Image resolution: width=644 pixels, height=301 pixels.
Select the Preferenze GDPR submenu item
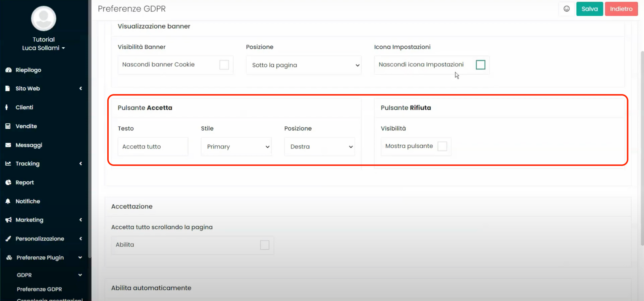click(x=39, y=289)
